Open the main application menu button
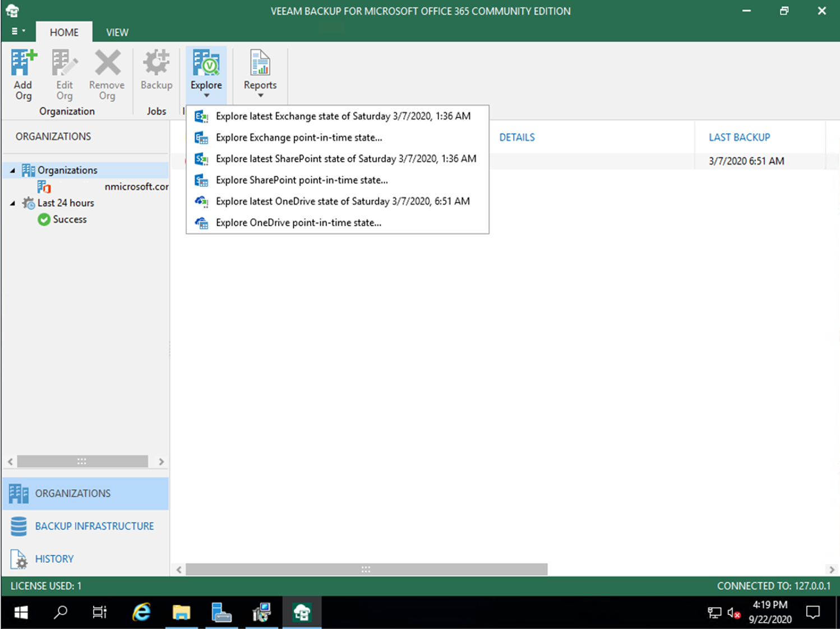 18,31
